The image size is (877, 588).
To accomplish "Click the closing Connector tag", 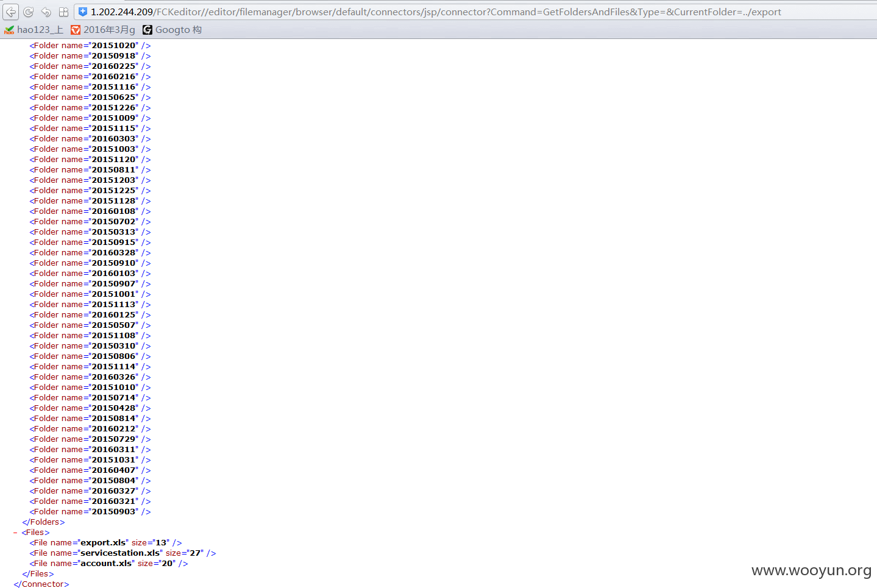I will [x=41, y=584].
